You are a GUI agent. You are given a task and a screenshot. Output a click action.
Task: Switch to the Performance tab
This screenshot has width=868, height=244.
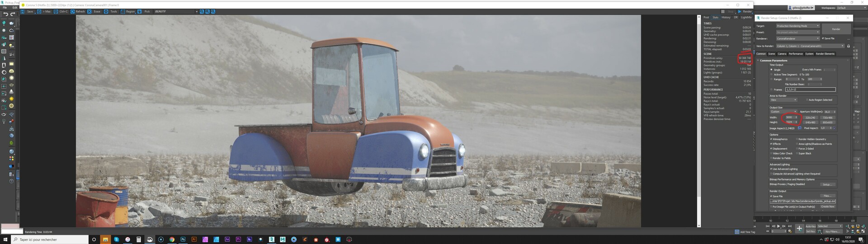click(796, 54)
